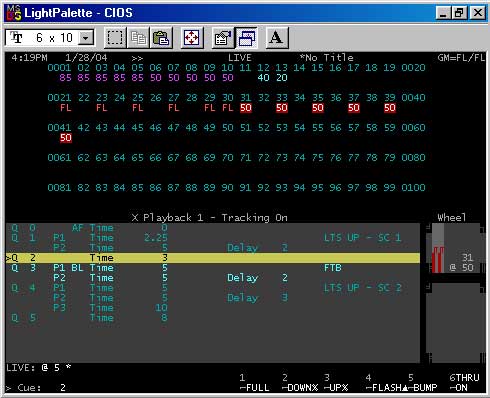Minimize the LightPalette - CIOS window
Screen dimensions: 490x398
443,13
